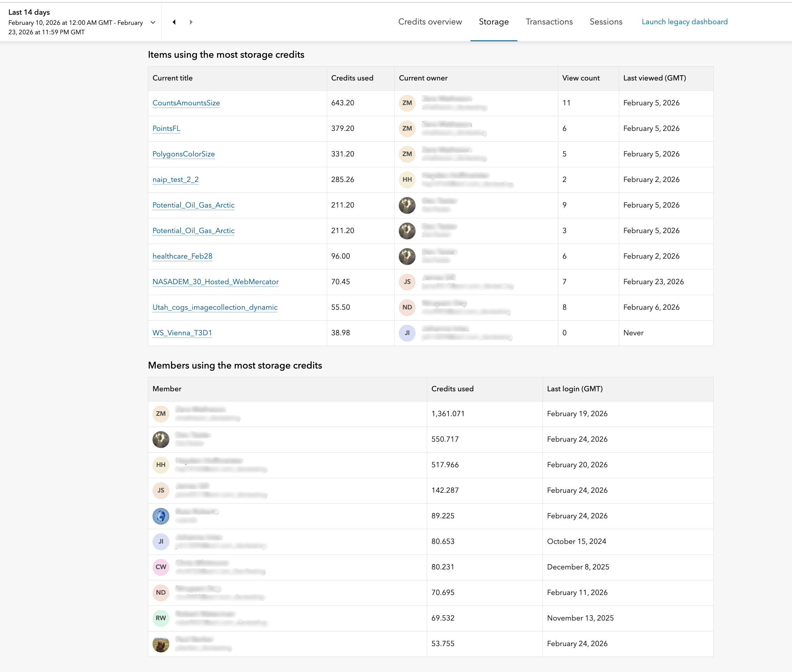Click globe avatar member with 89.225 credits
The height and width of the screenshot is (672, 792).
click(161, 516)
